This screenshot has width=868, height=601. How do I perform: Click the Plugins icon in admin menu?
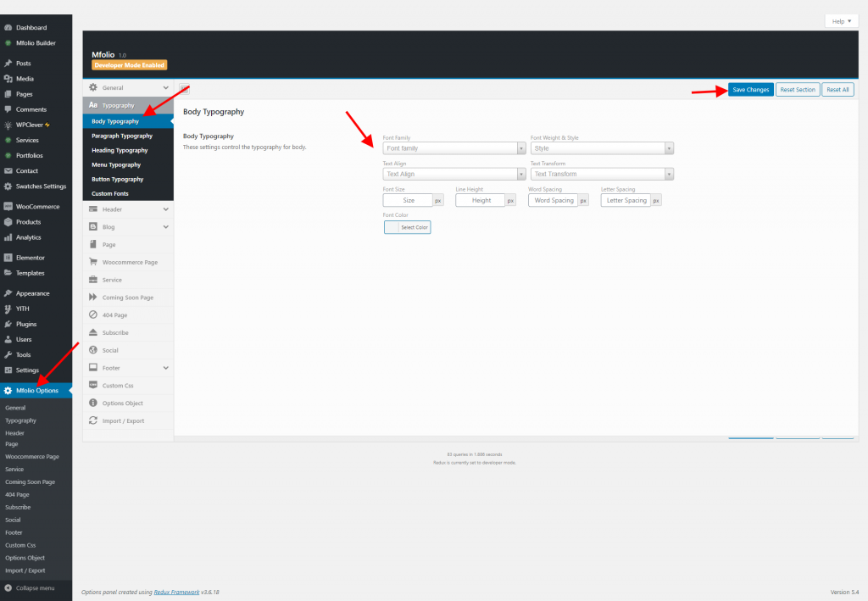(x=8, y=324)
